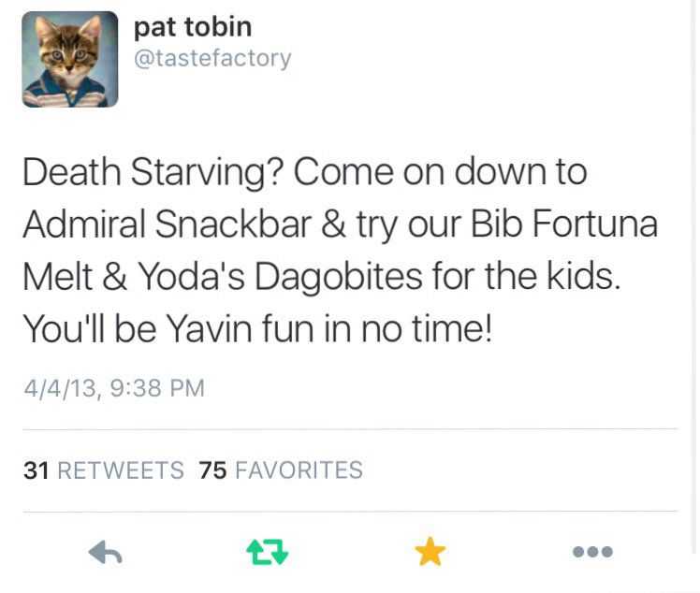Click the @tastefactory handle
Screen dimensions: 700x593
click(x=212, y=58)
